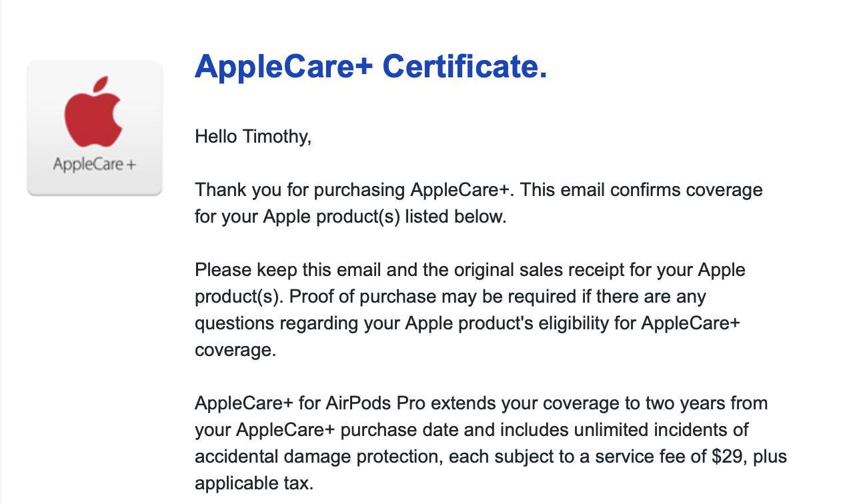Click the Hello Timothy greeting
The image size is (849, 504).
[x=253, y=137]
